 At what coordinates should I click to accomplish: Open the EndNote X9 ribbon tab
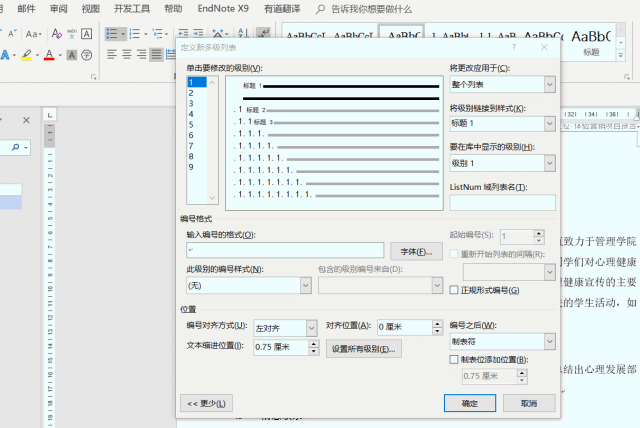[223, 9]
